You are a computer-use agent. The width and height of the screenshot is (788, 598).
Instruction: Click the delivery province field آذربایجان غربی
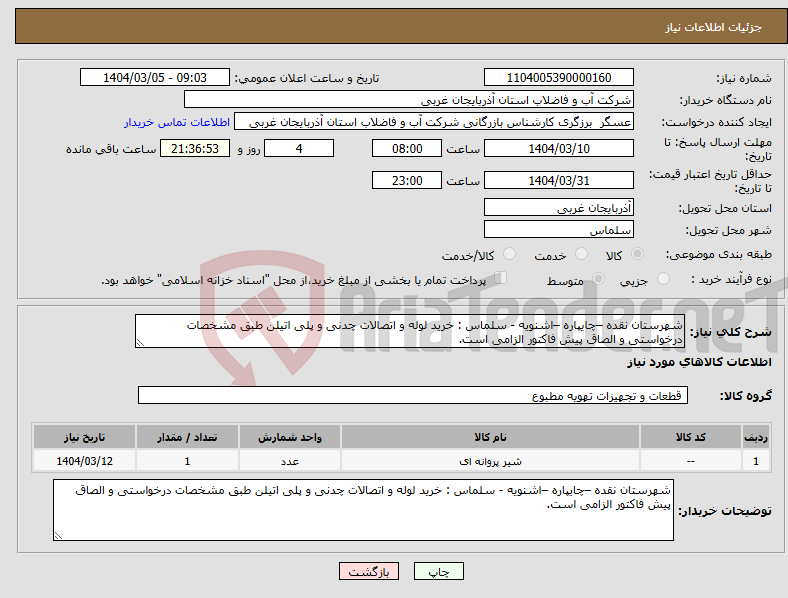tap(558, 208)
